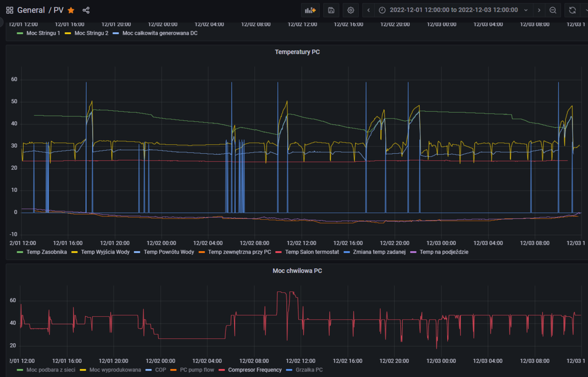588x377 pixels.
Task: Shift time range backward with left arrow
Action: 368,10
